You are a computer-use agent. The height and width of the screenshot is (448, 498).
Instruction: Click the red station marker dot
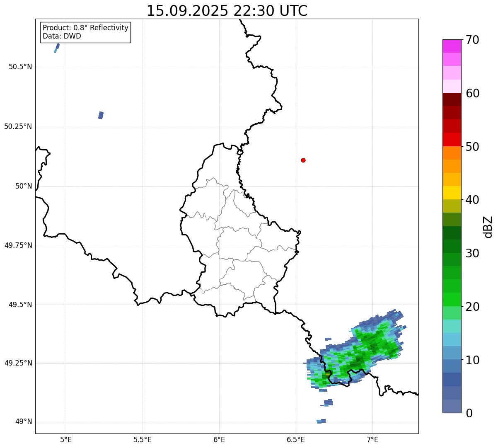(x=303, y=160)
